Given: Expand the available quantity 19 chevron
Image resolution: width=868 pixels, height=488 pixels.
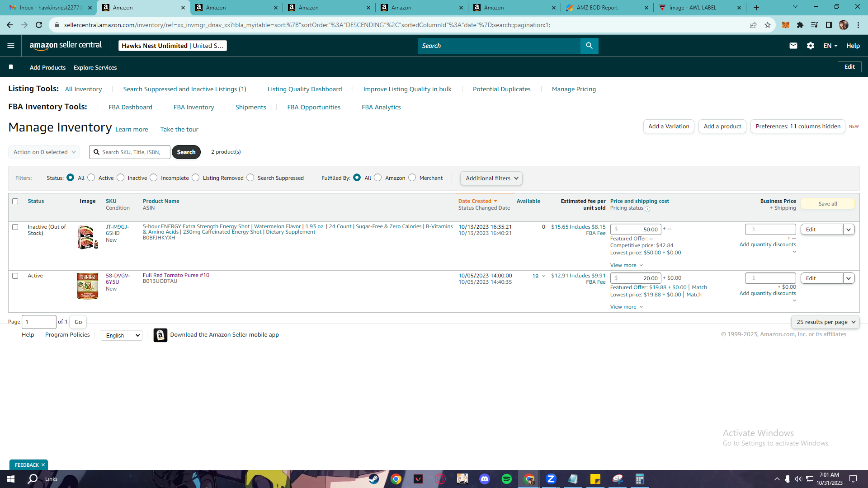Looking at the screenshot, I should (x=543, y=276).
